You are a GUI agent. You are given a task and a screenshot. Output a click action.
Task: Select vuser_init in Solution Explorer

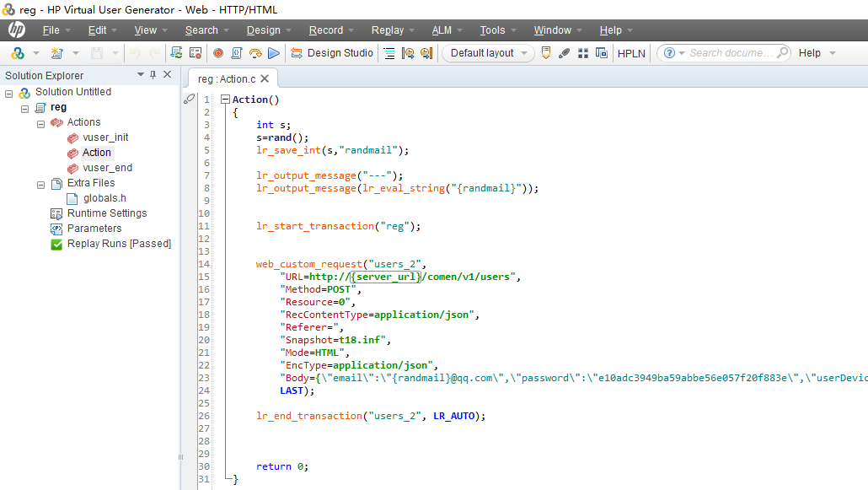[x=105, y=137]
